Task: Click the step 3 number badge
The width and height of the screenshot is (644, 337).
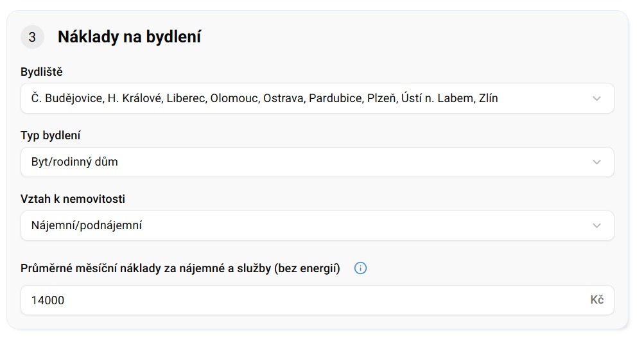Action: pyautogui.click(x=32, y=37)
